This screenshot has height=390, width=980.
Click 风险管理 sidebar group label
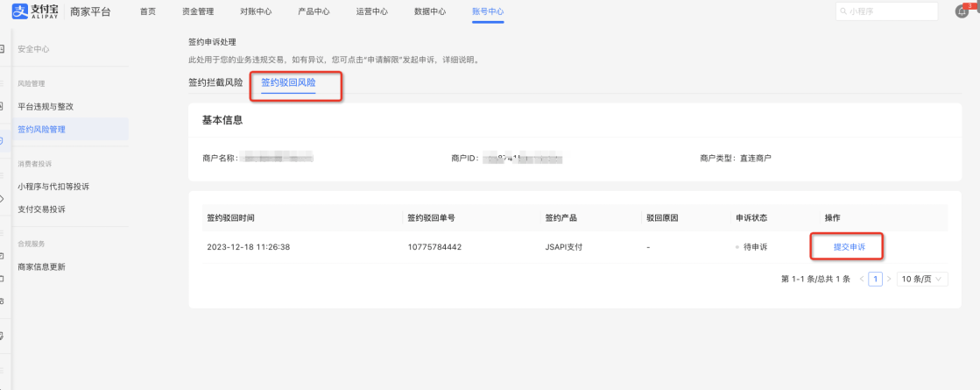point(32,83)
